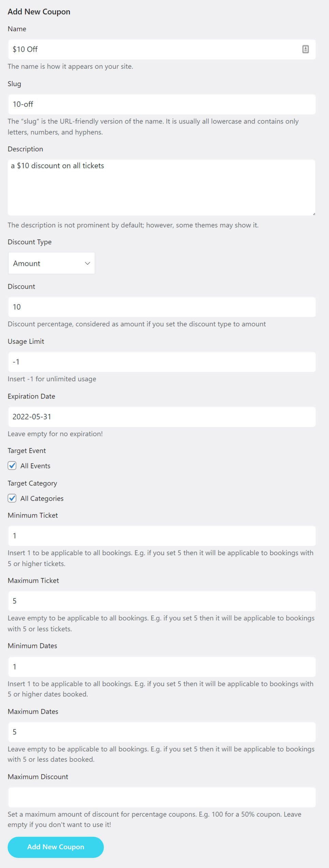Uncheck the All Categories checkbox

coord(12,498)
